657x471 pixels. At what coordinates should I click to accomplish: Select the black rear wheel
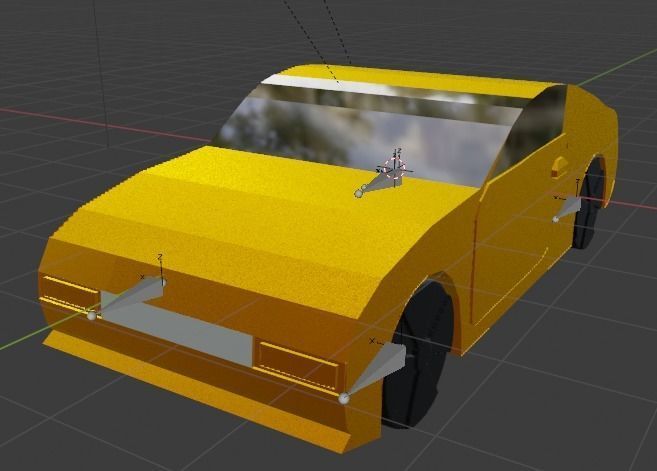coord(590,205)
